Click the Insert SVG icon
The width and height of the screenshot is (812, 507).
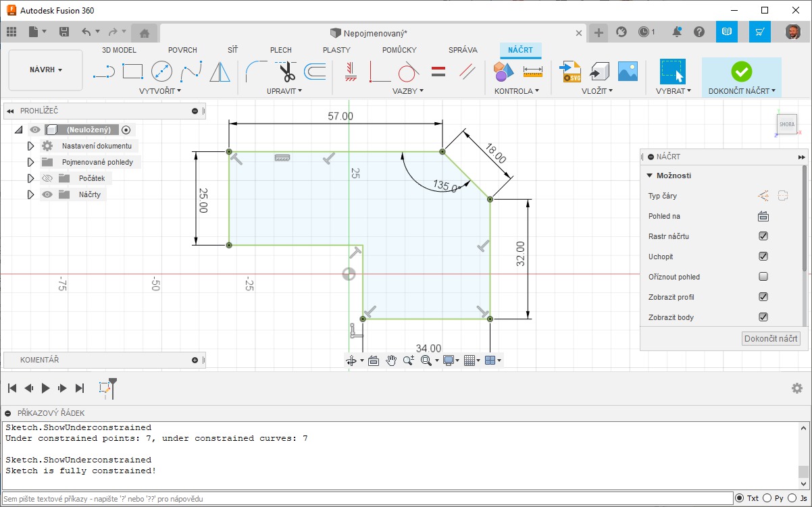point(571,71)
